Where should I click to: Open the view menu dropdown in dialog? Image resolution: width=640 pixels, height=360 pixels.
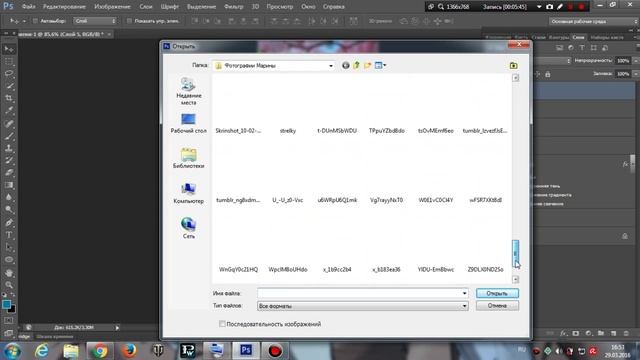pyautogui.click(x=385, y=65)
